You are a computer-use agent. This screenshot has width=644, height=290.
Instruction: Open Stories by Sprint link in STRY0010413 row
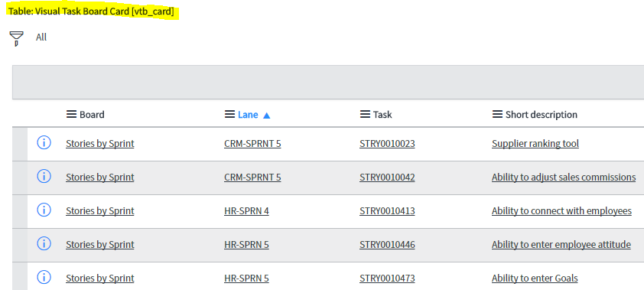pyautogui.click(x=99, y=211)
